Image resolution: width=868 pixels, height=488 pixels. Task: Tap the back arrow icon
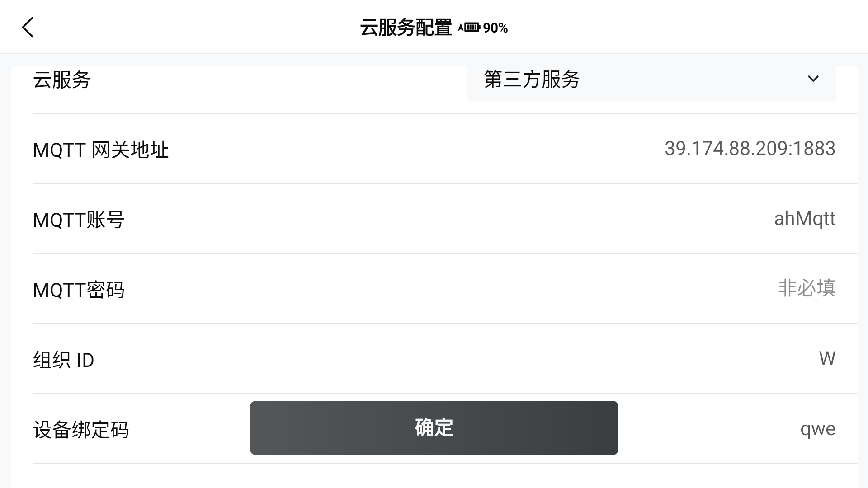tap(28, 27)
